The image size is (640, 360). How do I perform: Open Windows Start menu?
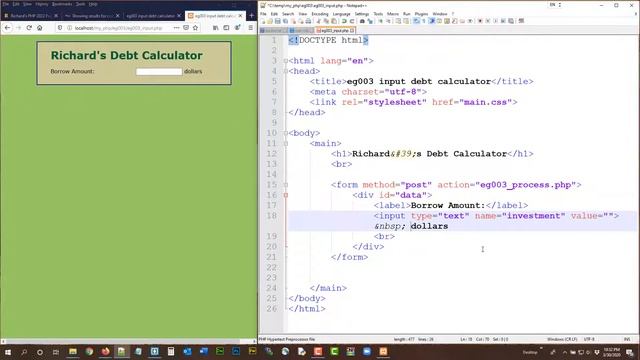8,352
